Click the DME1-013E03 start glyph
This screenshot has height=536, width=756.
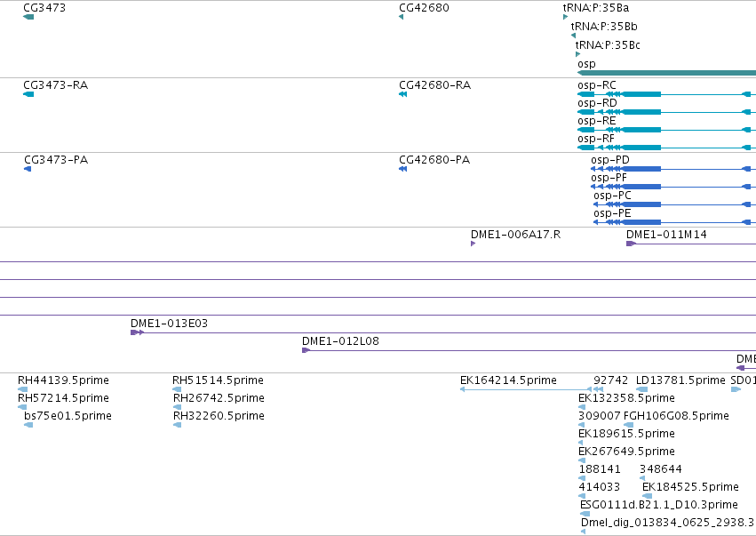pos(137,332)
